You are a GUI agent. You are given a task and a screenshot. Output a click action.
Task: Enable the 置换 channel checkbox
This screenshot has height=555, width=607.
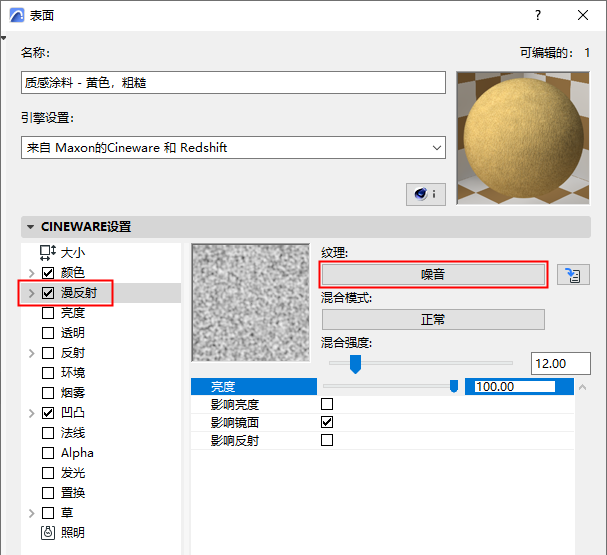click(48, 493)
